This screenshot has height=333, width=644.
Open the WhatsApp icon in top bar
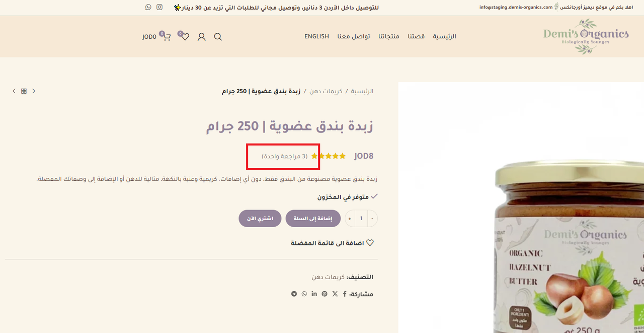pyautogui.click(x=148, y=7)
